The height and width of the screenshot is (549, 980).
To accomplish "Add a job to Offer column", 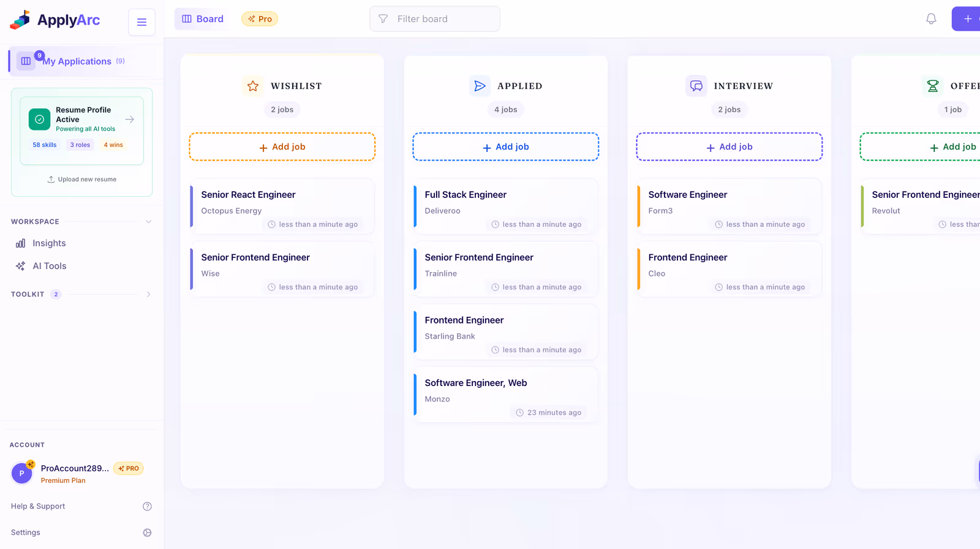I will point(920,147).
